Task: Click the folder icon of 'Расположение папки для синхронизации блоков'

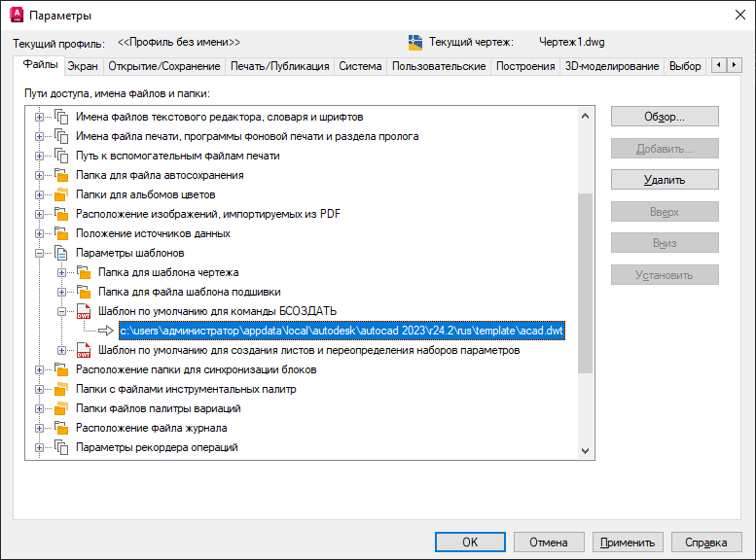Action: tap(61, 369)
